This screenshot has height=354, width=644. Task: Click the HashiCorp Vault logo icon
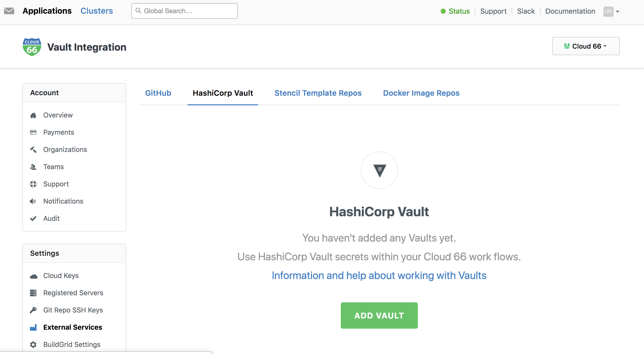click(379, 170)
